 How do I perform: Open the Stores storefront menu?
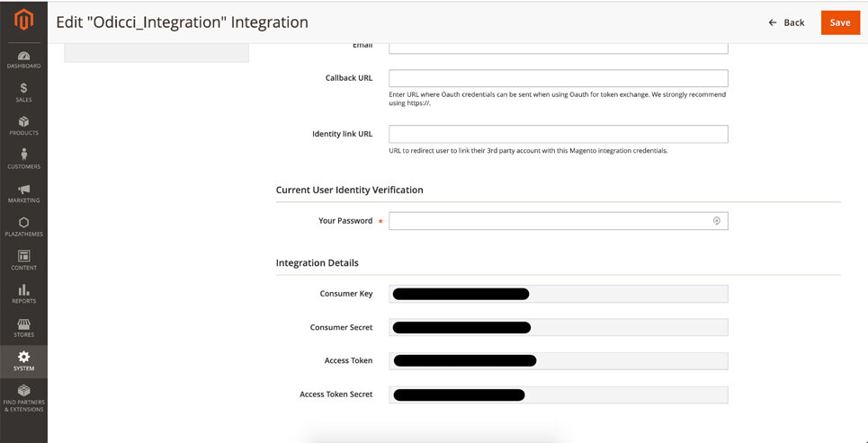point(23,327)
